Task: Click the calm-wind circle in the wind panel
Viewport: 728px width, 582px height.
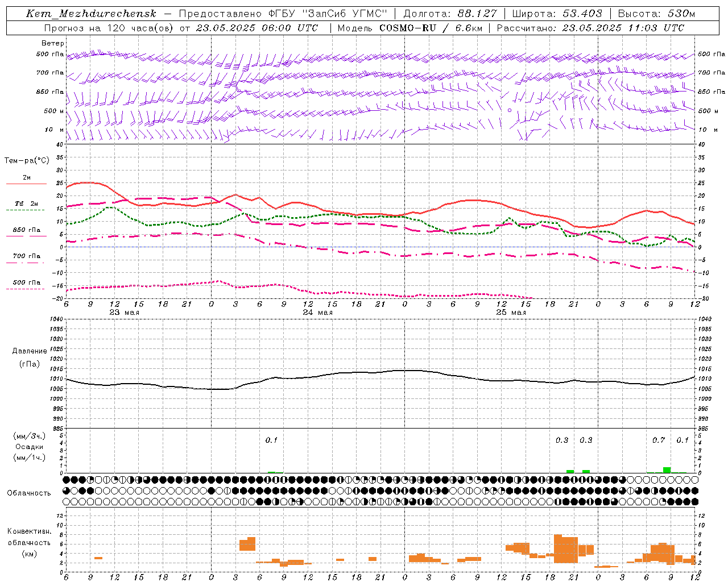Action: pyautogui.click(x=510, y=110)
